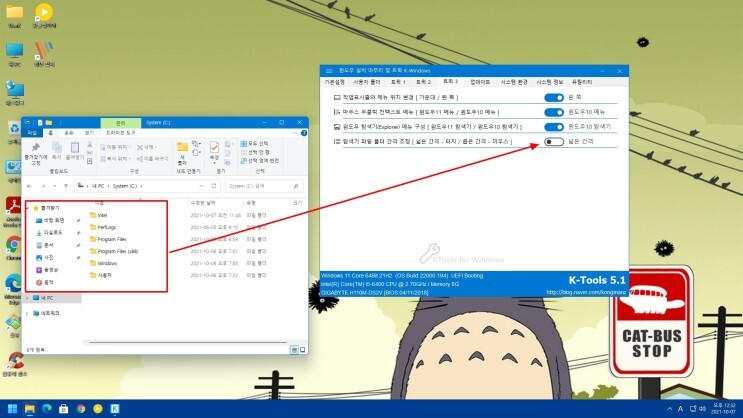Click 선택 영역 반전 invert selection button
Screen dimensions: 743x418
tap(260, 161)
